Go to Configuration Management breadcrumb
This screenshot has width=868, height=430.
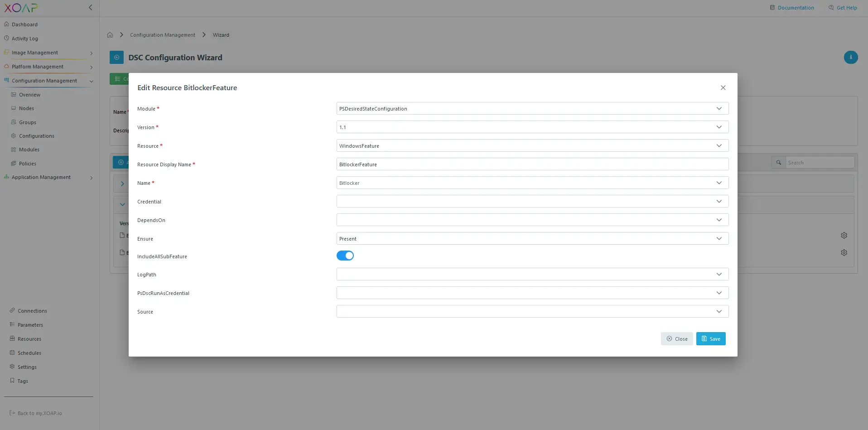(x=163, y=35)
